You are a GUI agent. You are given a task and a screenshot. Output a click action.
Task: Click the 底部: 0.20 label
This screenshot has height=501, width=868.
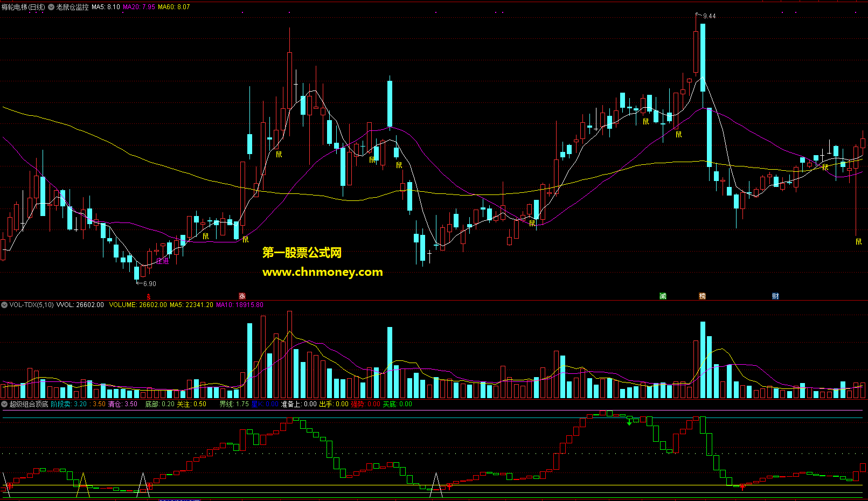click(x=160, y=404)
